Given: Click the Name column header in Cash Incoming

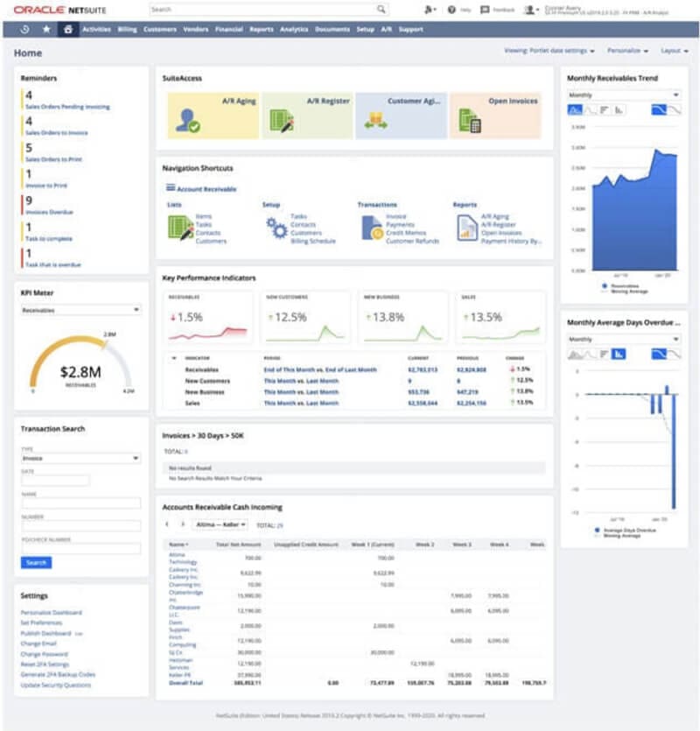Looking at the screenshot, I should tap(178, 545).
